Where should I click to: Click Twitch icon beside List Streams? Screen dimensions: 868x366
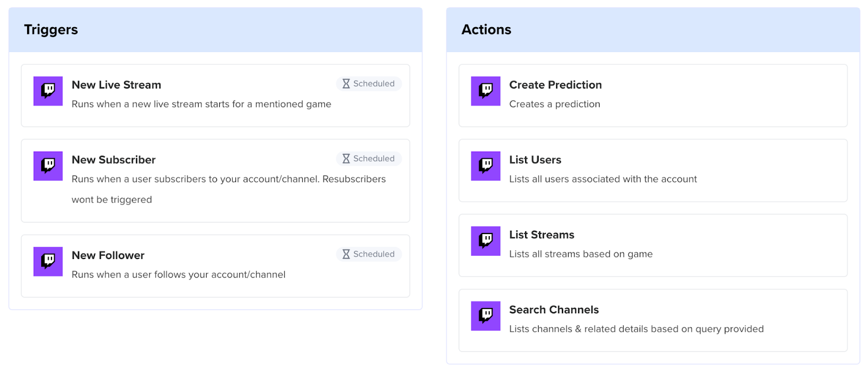(x=486, y=241)
